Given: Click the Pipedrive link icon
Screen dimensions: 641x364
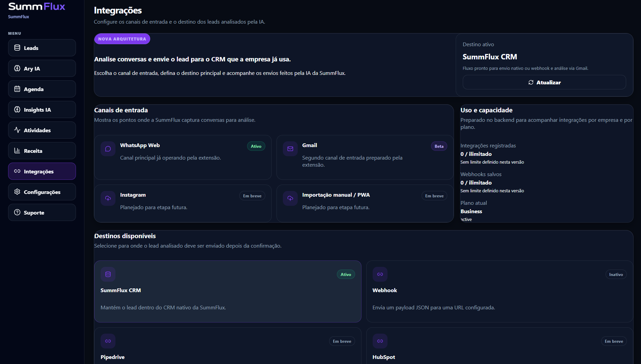Looking at the screenshot, I should pos(108,341).
